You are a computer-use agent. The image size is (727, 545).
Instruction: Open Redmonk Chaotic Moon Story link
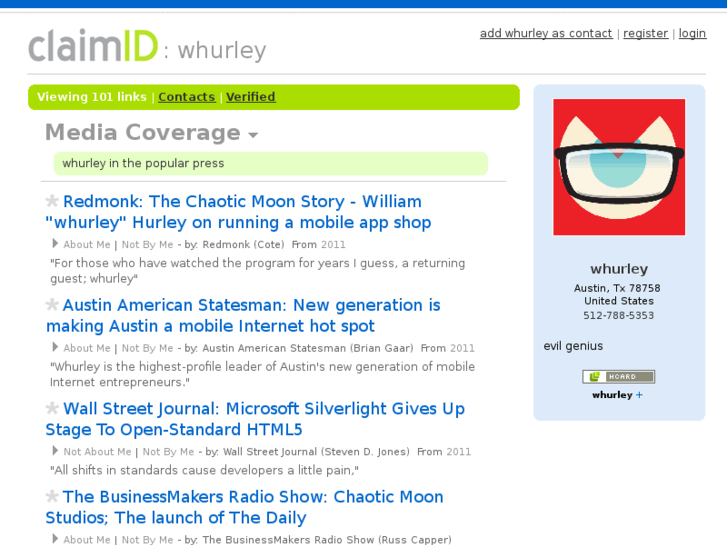pyautogui.click(x=238, y=212)
